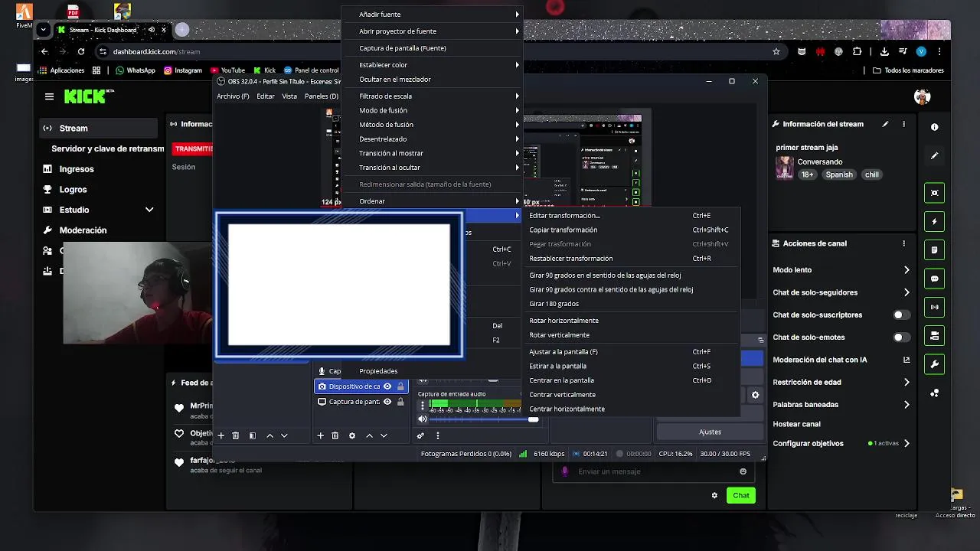
Task: Click Spanish language tag
Action: pyautogui.click(x=838, y=174)
